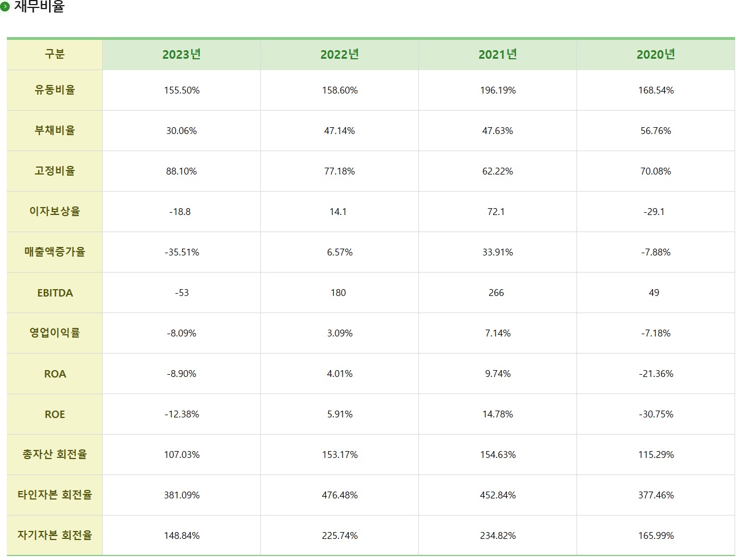The image size is (738, 560).
Task: Click the ROA row label
Action: click(x=55, y=374)
